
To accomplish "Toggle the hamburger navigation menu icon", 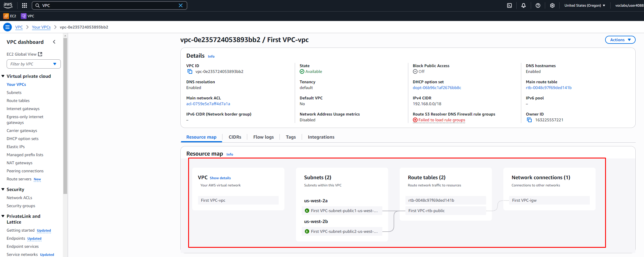I will pos(7,27).
